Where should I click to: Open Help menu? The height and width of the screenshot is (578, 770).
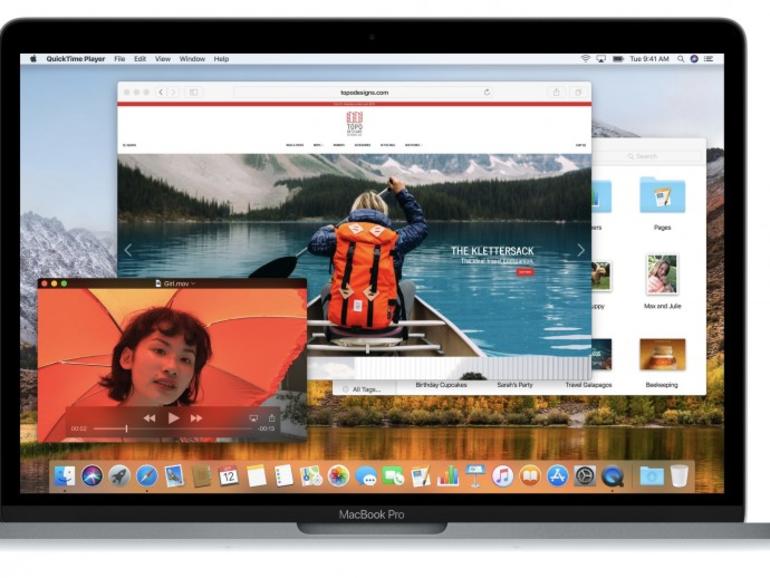(221, 59)
